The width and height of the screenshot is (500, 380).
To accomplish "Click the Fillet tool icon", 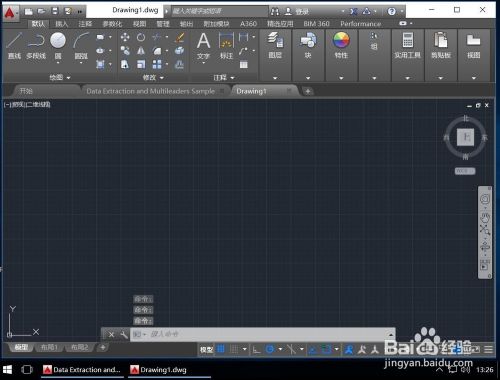I will [157, 51].
